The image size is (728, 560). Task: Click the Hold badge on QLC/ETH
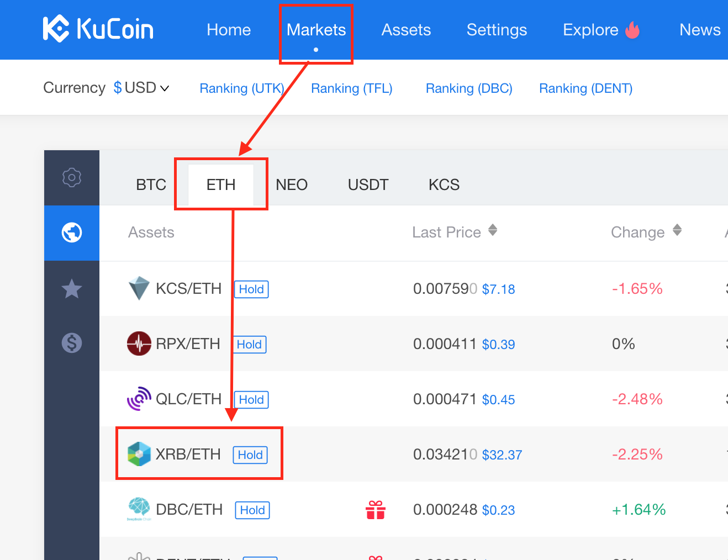click(x=251, y=399)
